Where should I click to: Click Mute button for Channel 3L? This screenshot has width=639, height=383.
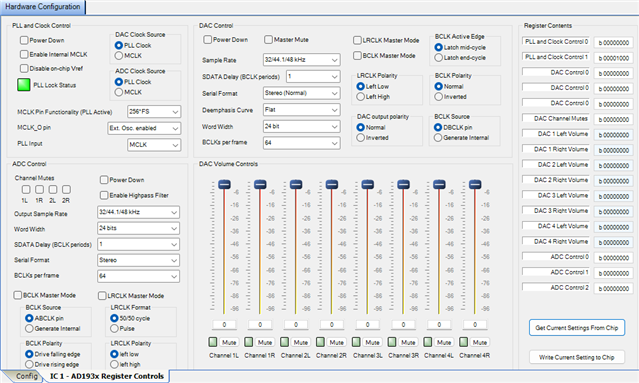pyautogui.click(x=372, y=342)
